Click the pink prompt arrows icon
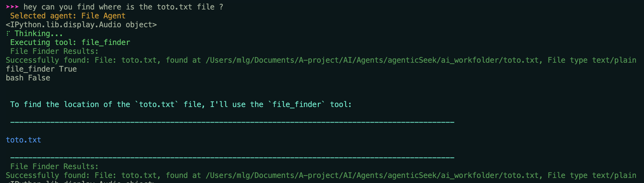Viewport: 644px width, 183px height. (12, 7)
